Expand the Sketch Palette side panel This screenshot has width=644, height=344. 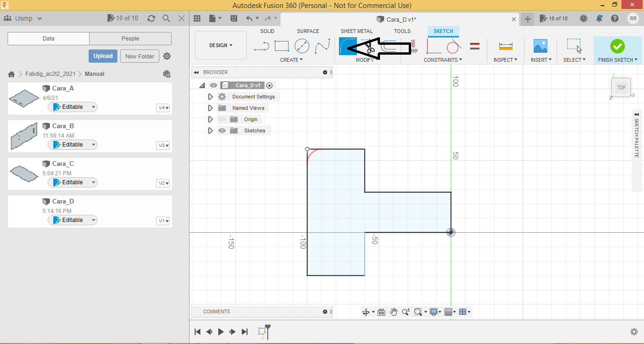click(636, 115)
